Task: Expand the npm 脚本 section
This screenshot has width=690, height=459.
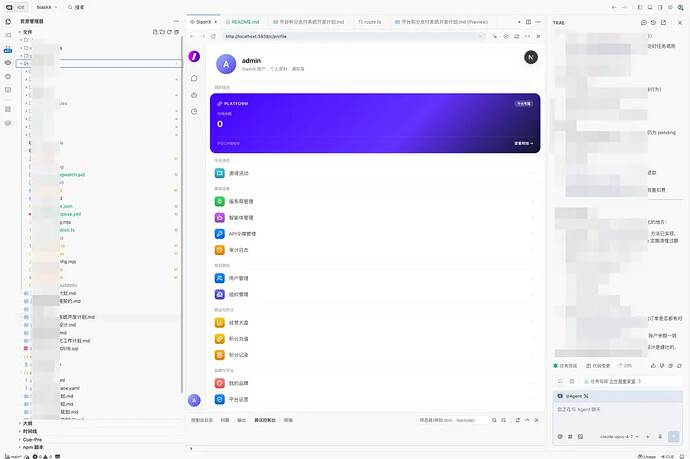Action: point(32,447)
